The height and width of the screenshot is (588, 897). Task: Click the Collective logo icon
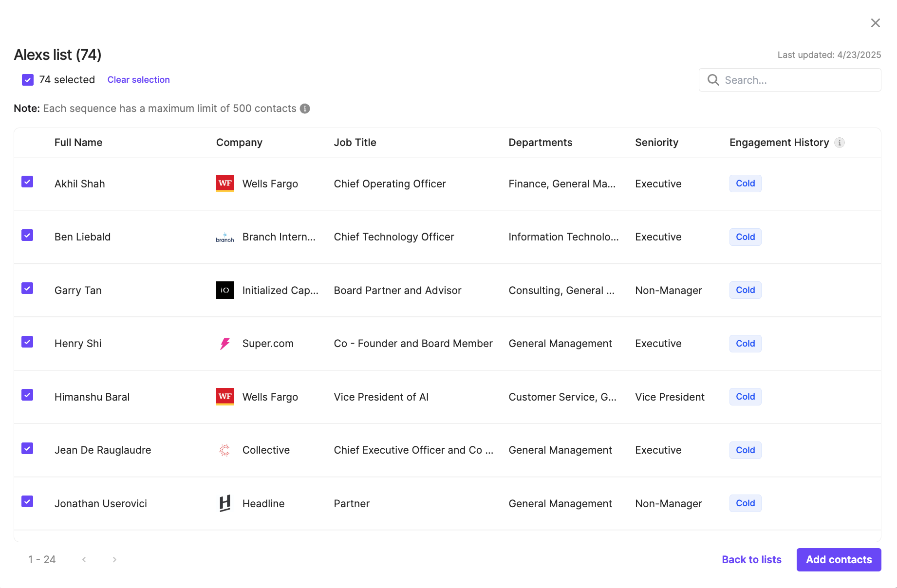click(x=225, y=450)
